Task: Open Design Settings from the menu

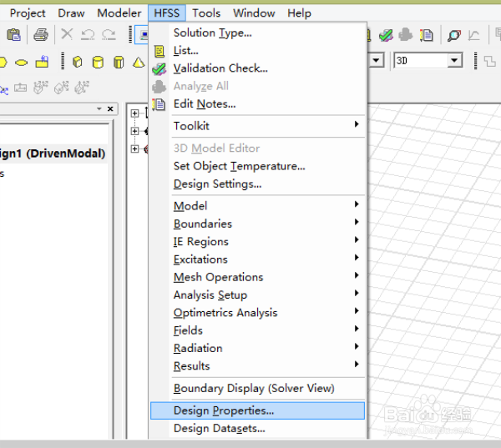Action: tap(257, 184)
